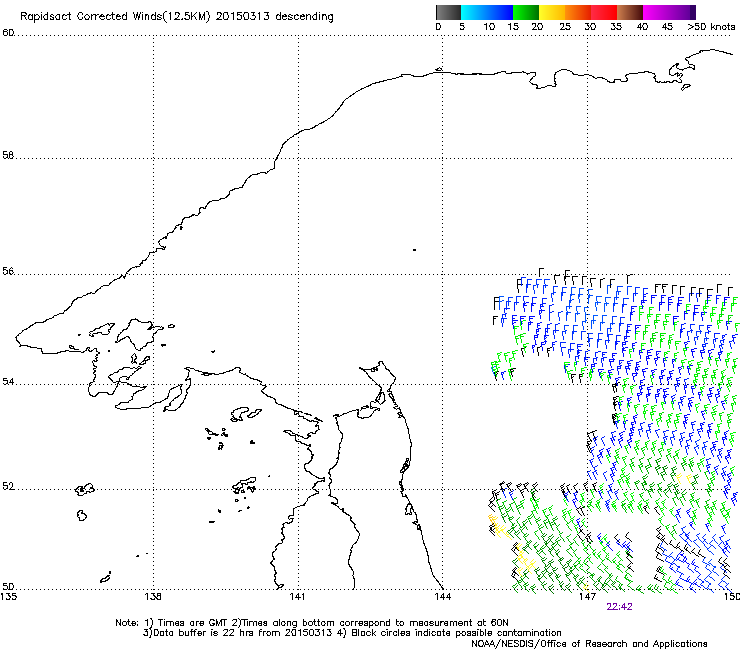The height and width of the screenshot is (650, 740).
Task: Click the 141 longitude label
Action: (297, 597)
